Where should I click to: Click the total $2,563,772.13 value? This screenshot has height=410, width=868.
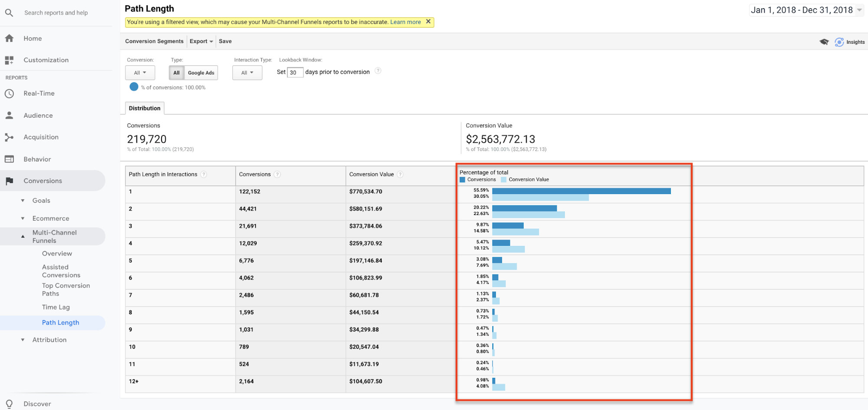pyautogui.click(x=500, y=139)
